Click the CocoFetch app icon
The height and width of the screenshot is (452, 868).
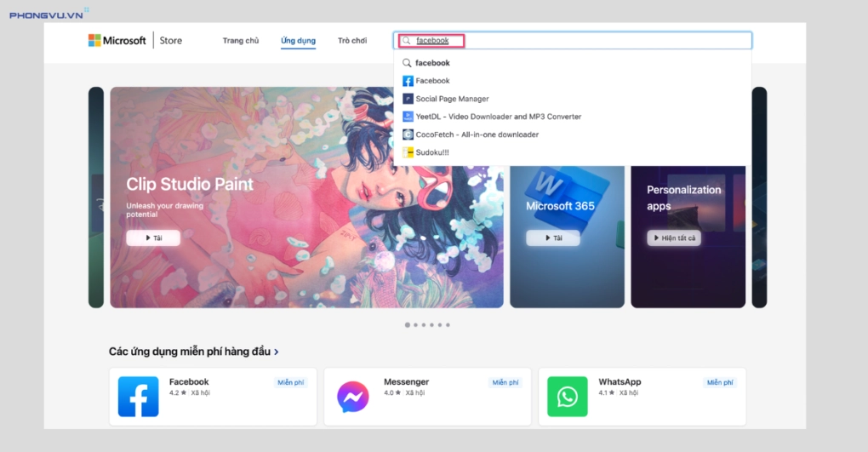(x=408, y=134)
